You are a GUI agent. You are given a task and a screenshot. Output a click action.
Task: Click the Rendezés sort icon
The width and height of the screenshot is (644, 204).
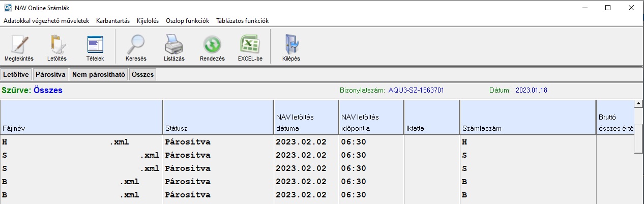(x=212, y=46)
